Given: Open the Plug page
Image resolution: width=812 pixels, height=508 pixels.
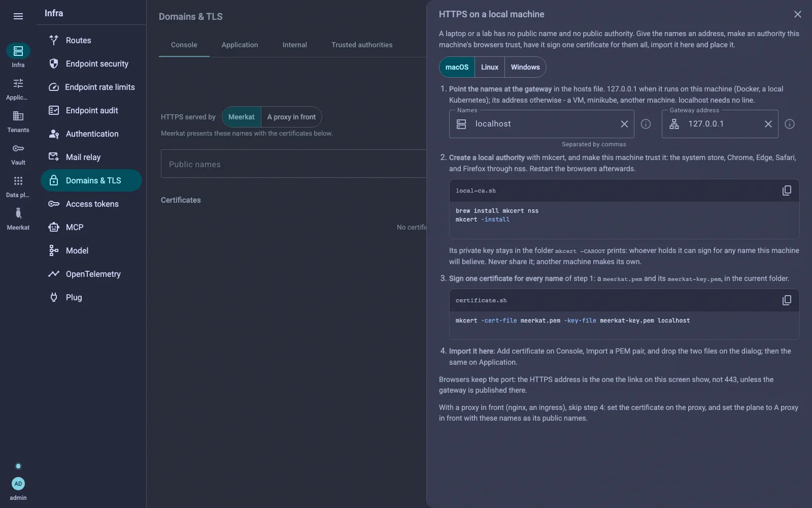Looking at the screenshot, I should 91,297.
